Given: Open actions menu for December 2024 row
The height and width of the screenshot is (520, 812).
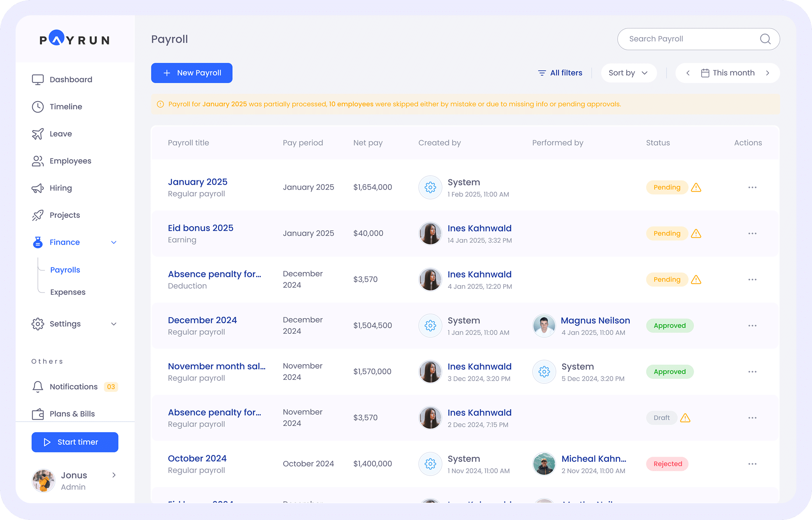Looking at the screenshot, I should click(752, 326).
